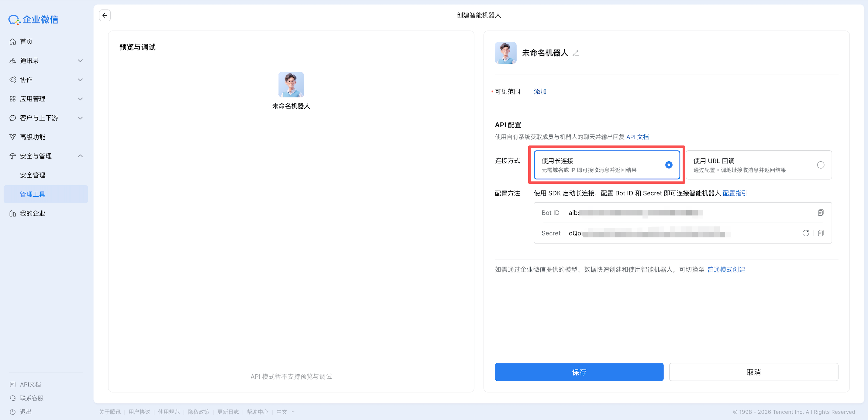
Task: Click the 退出 power icon
Action: pos(13,411)
